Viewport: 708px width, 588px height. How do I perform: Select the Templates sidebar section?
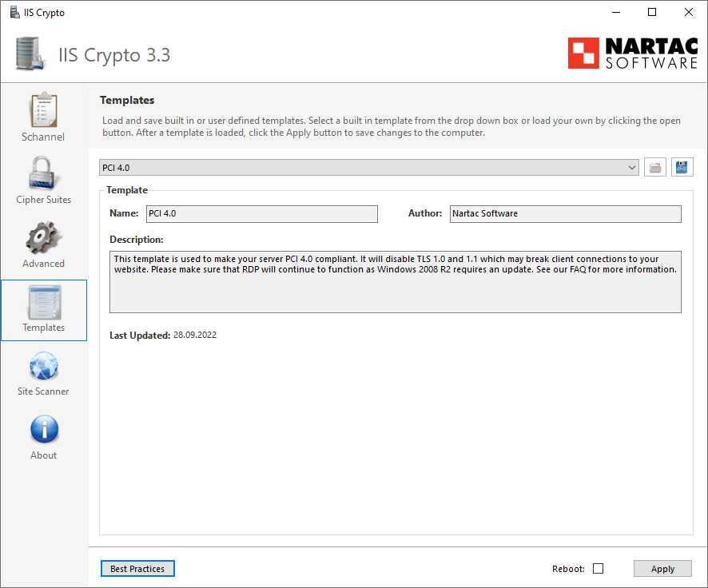(x=44, y=310)
